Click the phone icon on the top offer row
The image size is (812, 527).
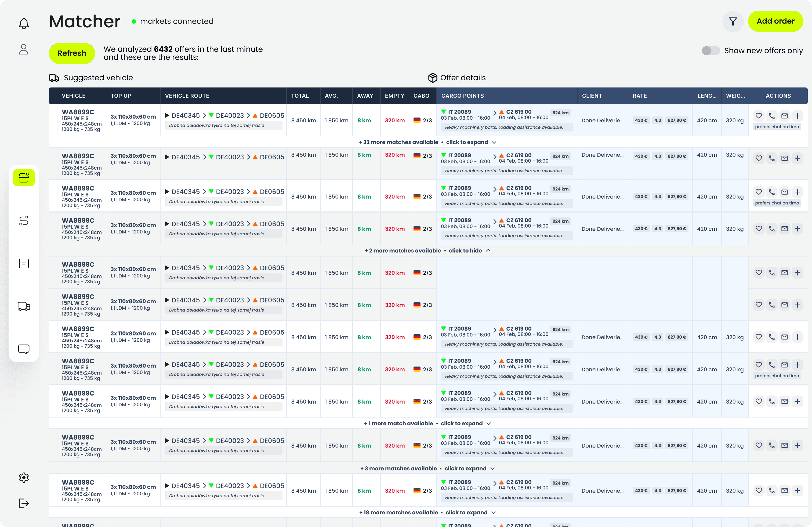point(772,116)
